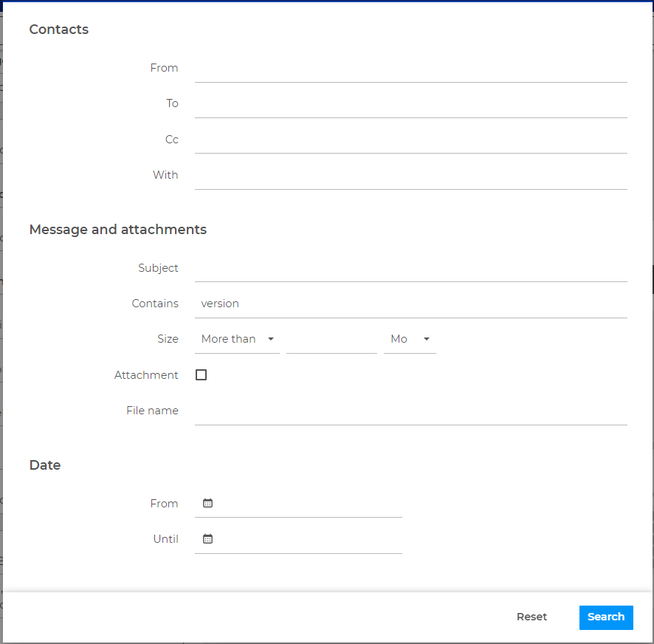654x644 pixels.
Task: Open the 'More than' size comparison dropdown
Action: click(x=236, y=339)
